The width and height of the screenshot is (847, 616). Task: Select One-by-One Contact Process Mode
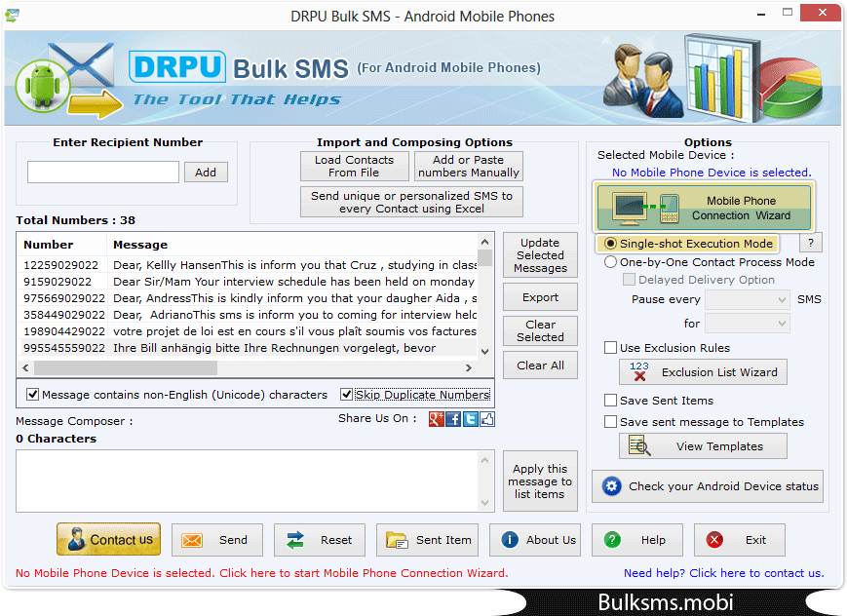pyautogui.click(x=610, y=262)
